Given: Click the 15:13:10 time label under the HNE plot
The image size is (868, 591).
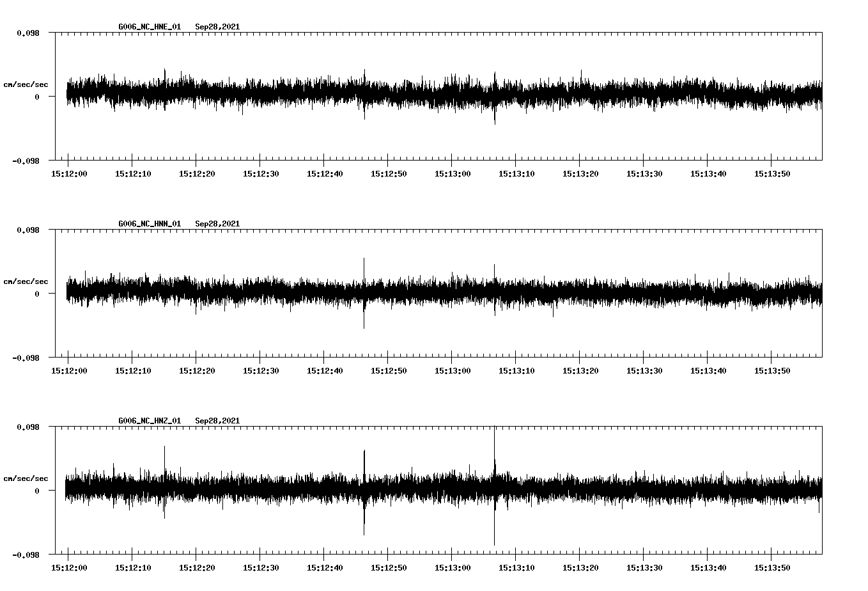Looking at the screenshot, I should click(x=516, y=173).
